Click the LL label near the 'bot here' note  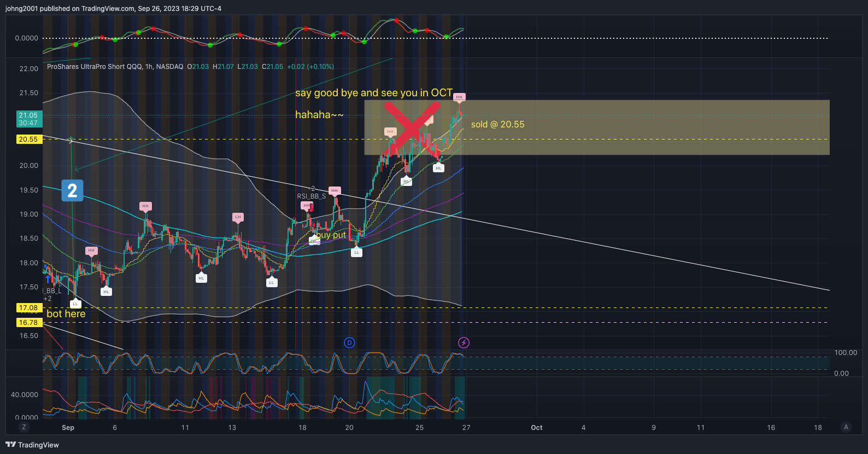75,304
